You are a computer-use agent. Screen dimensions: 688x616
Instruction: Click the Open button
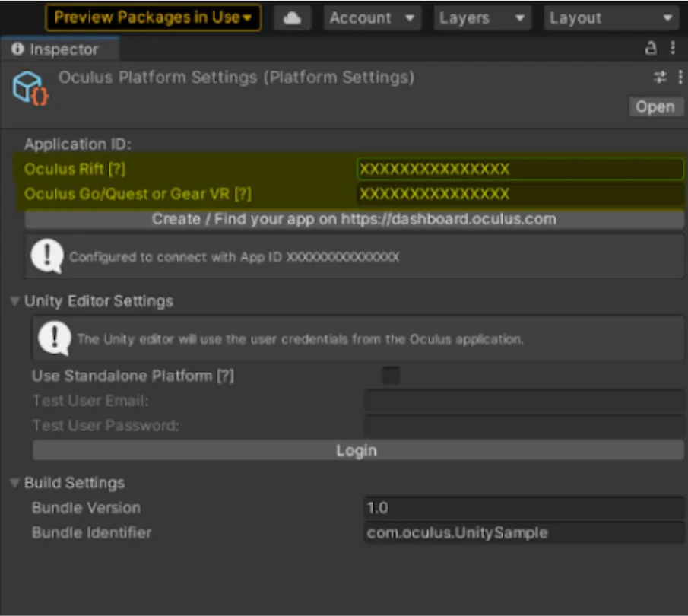point(655,106)
